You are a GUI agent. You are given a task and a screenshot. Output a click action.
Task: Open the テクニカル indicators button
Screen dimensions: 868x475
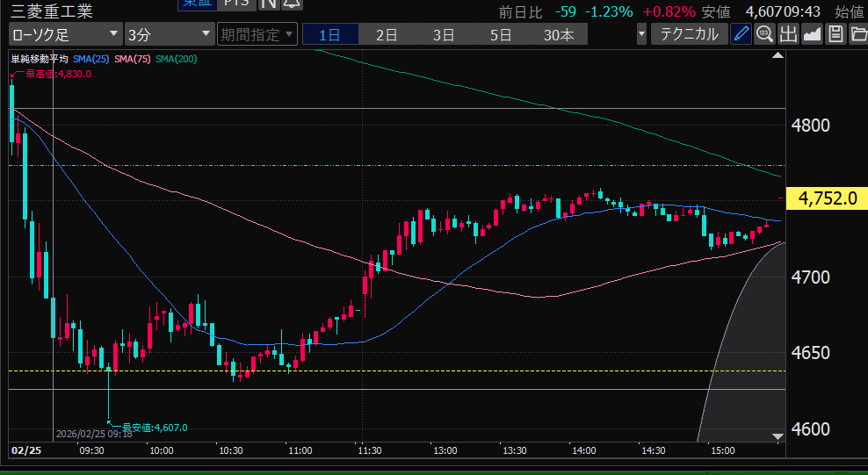689,34
